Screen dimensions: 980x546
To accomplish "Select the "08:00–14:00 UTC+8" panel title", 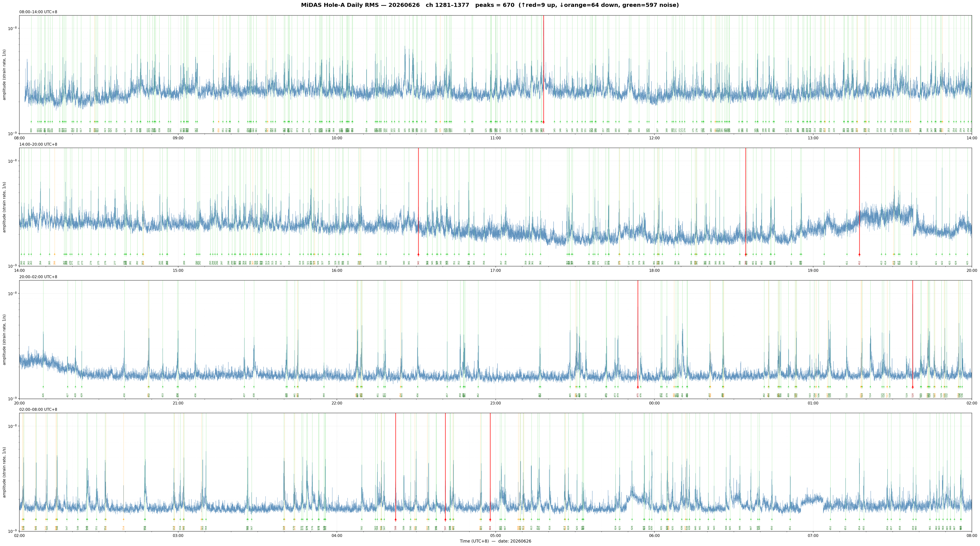I will point(38,12).
